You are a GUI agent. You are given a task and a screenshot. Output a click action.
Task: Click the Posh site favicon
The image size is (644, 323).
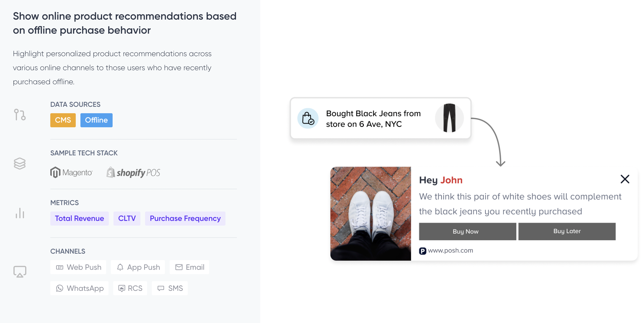click(x=422, y=251)
